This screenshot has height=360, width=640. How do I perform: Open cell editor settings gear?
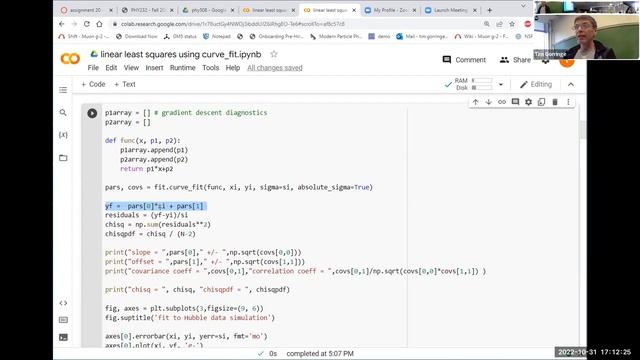528,102
